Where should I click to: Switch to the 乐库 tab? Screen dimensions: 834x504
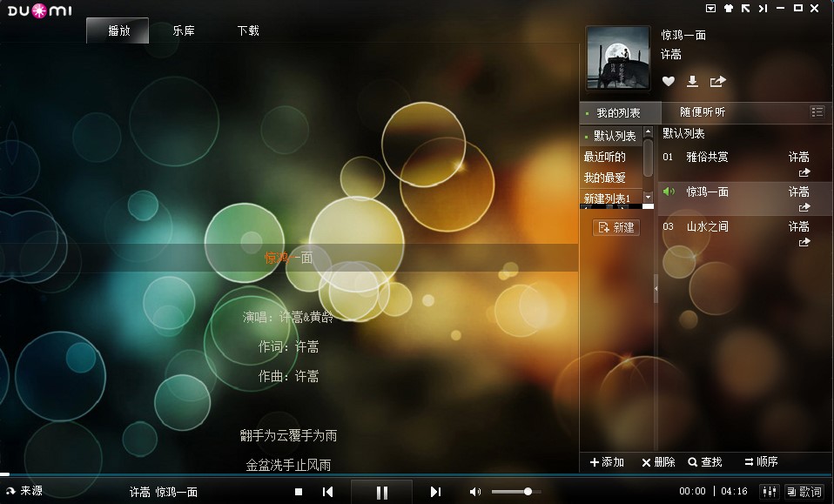click(x=184, y=30)
